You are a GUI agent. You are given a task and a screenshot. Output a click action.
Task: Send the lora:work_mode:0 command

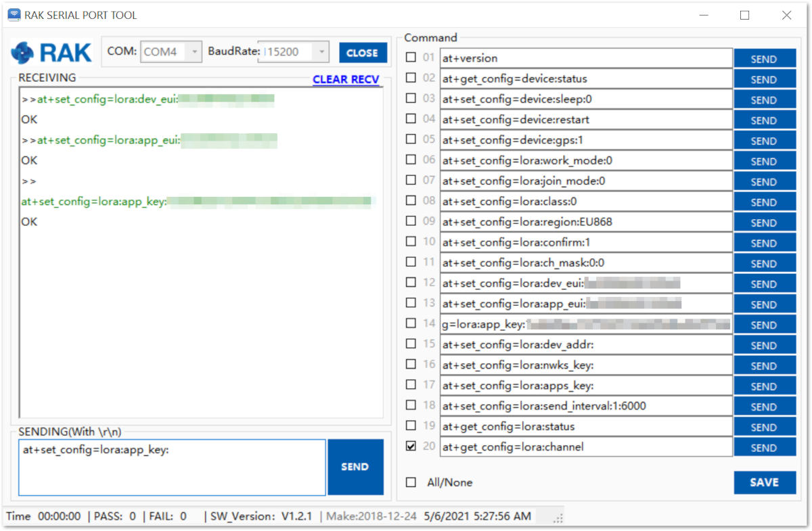coord(765,161)
